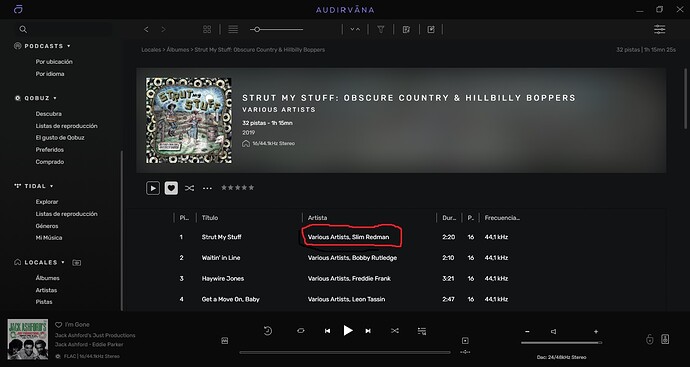Open Tidal Explorar
This screenshot has height=367, width=690.
[x=47, y=202]
